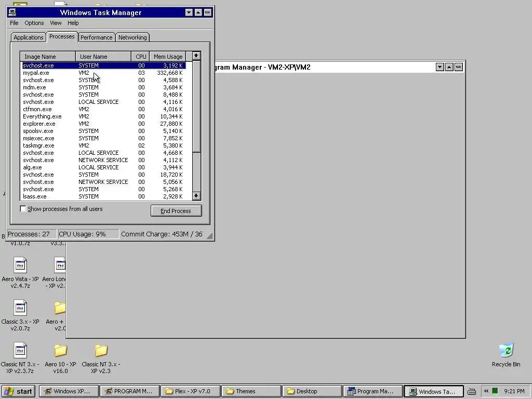Select the spoolsv.exe process row
Viewport: 532px width, 399px height.
tap(104, 131)
